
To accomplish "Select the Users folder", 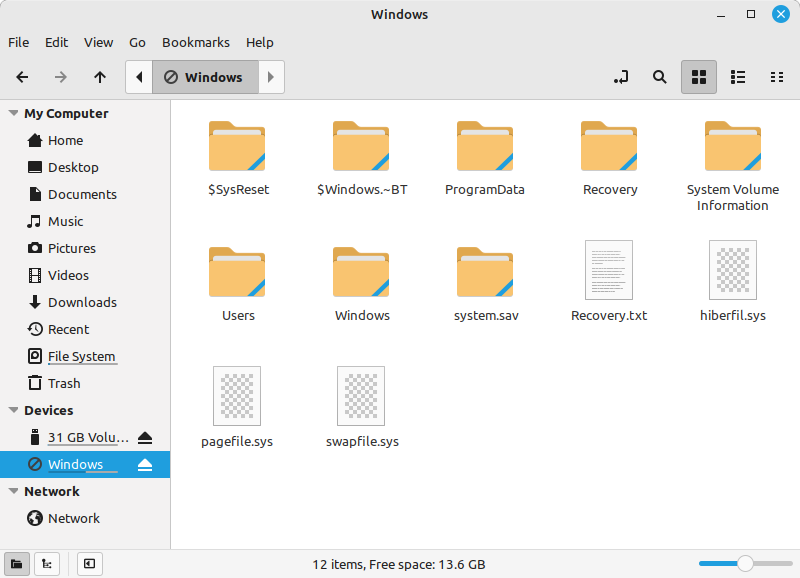I will tap(237, 284).
